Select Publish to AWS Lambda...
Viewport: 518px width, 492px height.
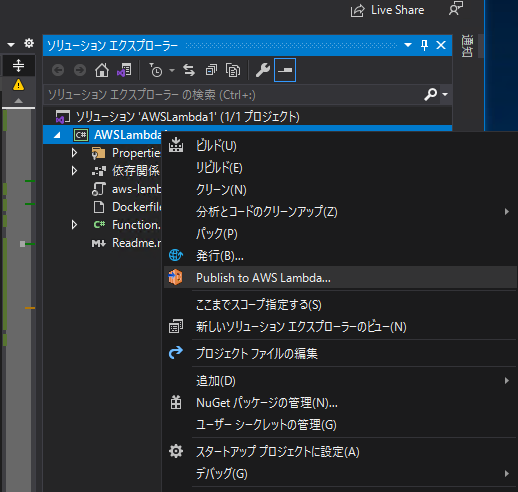340,277
